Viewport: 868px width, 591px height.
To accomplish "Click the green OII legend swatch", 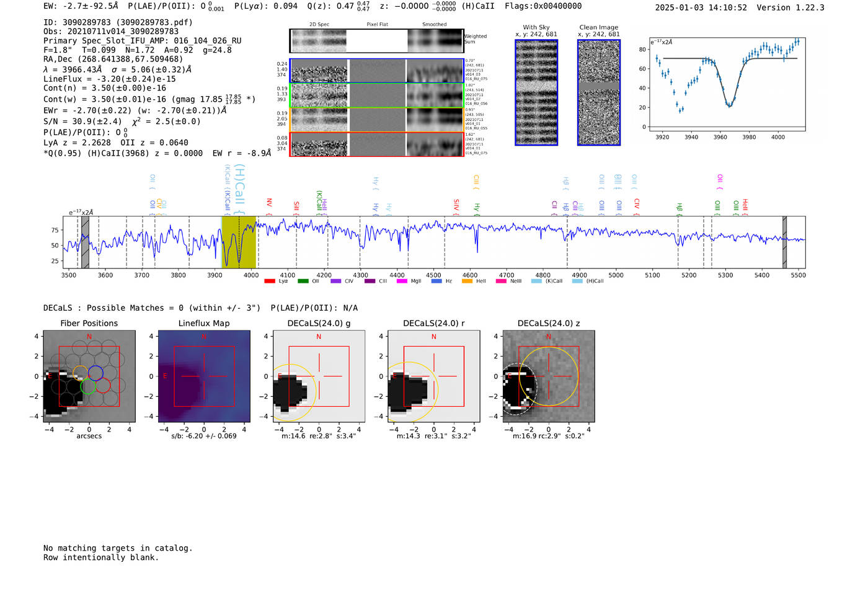I will (303, 281).
